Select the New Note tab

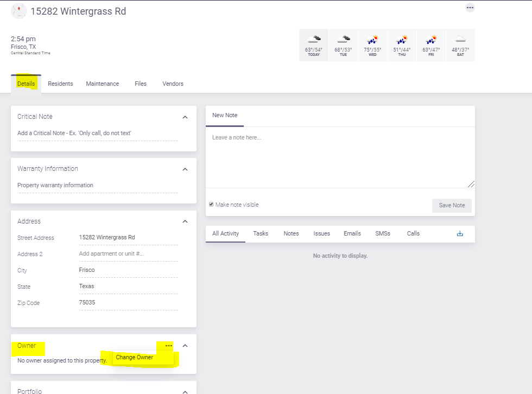pos(225,115)
